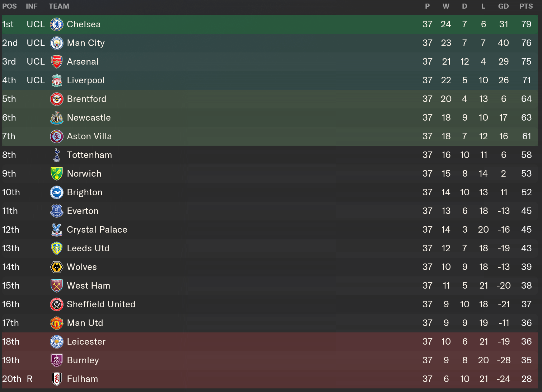The height and width of the screenshot is (392, 542).
Task: Click the Man Utd badge icon
Action: click(57, 323)
